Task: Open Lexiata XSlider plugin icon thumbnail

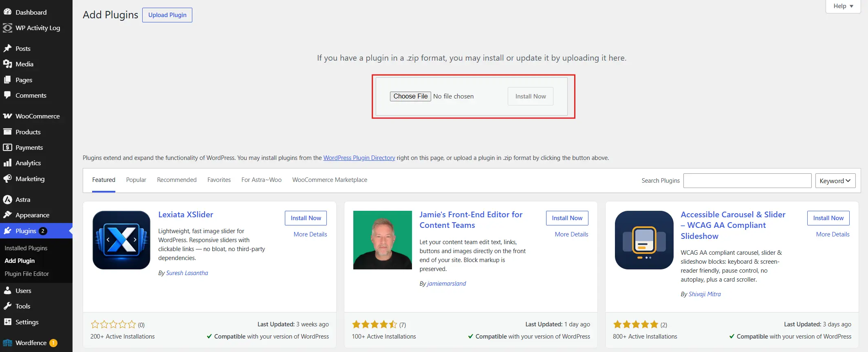Action: click(121, 240)
